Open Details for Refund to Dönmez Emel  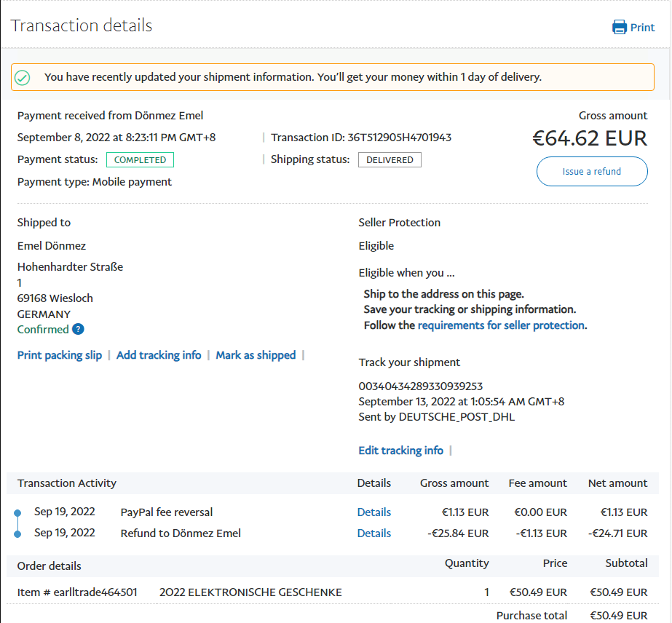[374, 533]
